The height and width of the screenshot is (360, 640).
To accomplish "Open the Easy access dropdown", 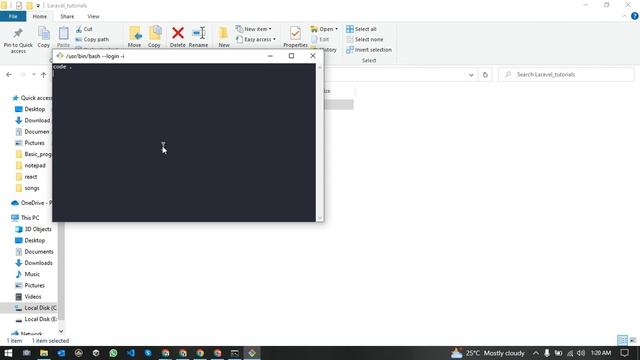I will [x=256, y=39].
